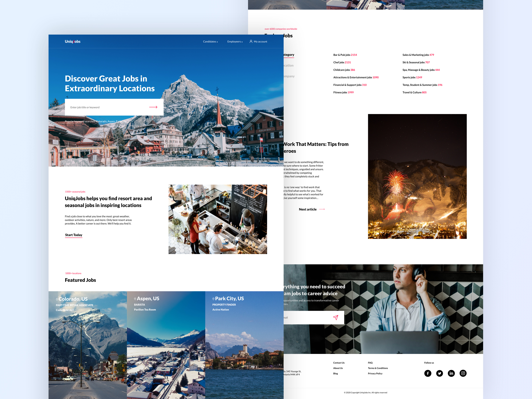Click the red search arrow icon

coord(153,107)
